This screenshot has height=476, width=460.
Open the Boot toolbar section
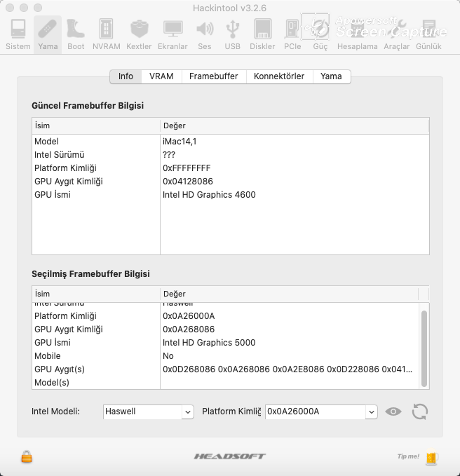(76, 34)
